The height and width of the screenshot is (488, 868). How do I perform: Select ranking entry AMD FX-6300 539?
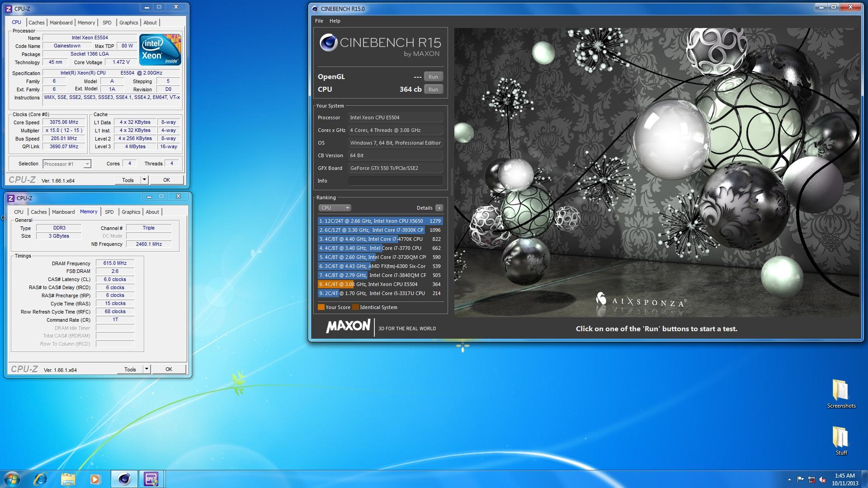[x=380, y=266]
